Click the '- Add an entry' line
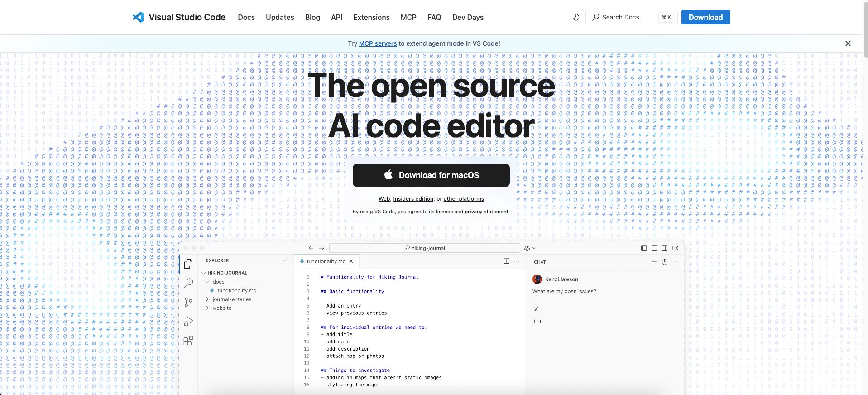Viewport: 868px width, 395px height. (x=341, y=306)
